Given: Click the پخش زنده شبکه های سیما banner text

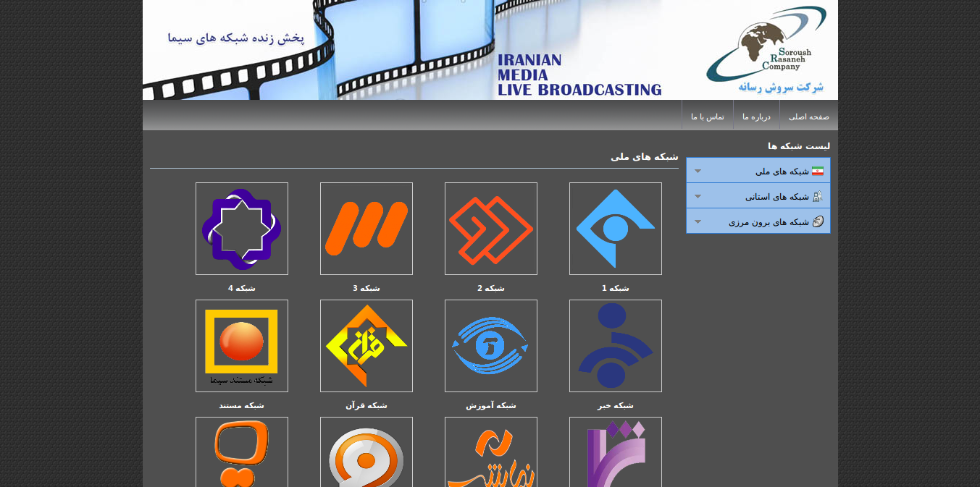Looking at the screenshot, I should (236, 38).
